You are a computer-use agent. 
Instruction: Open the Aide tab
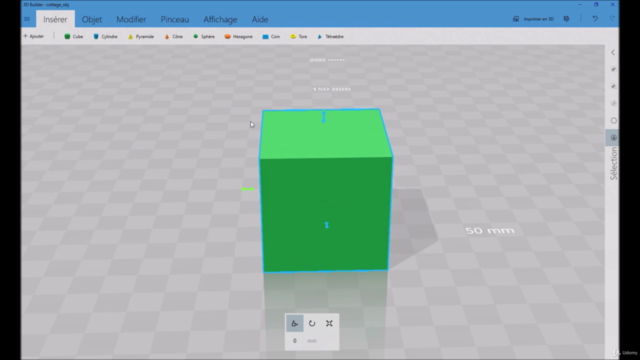[x=260, y=19]
